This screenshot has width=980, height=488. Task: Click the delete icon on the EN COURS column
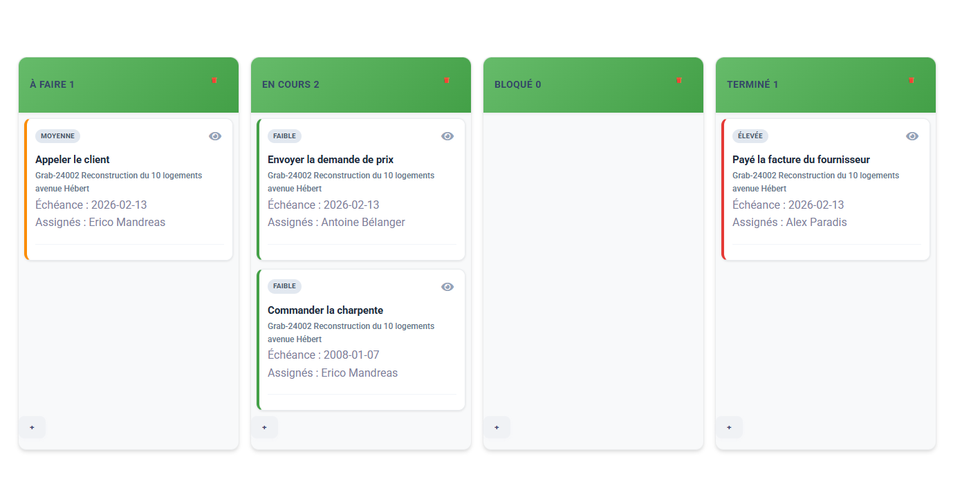click(447, 80)
